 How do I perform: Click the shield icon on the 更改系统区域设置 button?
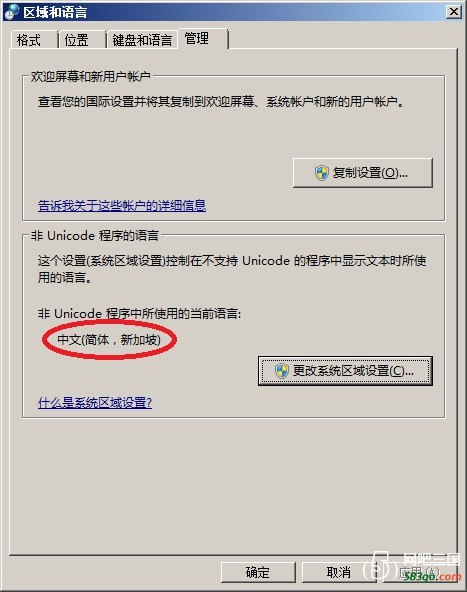coord(282,371)
